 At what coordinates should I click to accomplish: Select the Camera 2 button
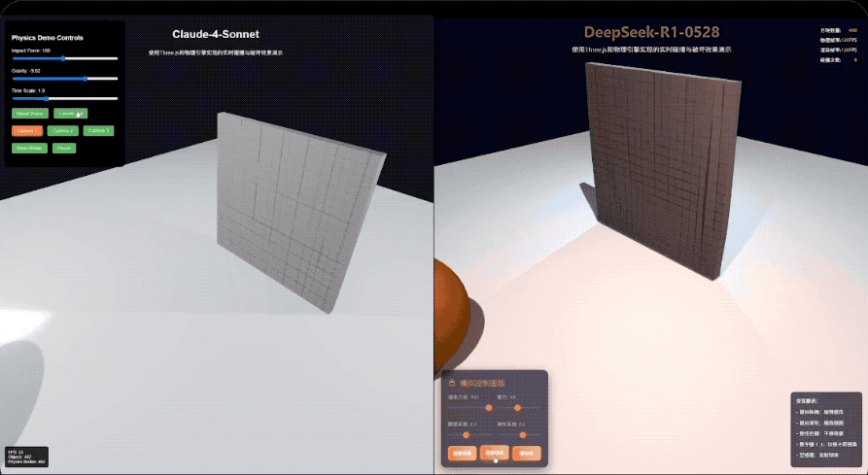click(62, 131)
